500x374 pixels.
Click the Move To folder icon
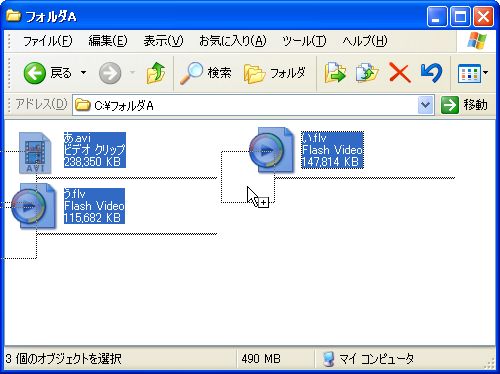335,73
